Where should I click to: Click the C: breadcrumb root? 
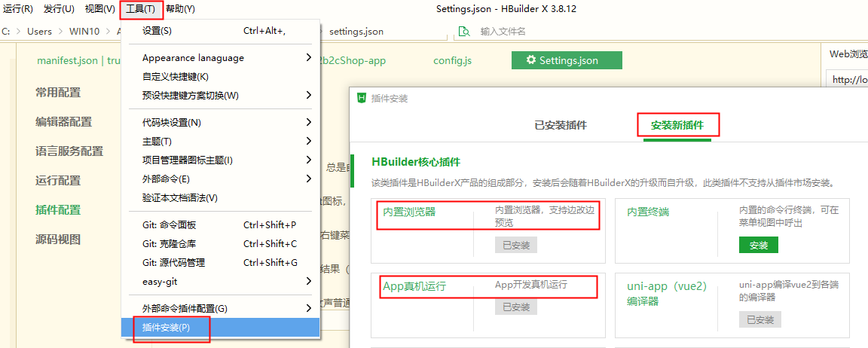(x=6, y=32)
